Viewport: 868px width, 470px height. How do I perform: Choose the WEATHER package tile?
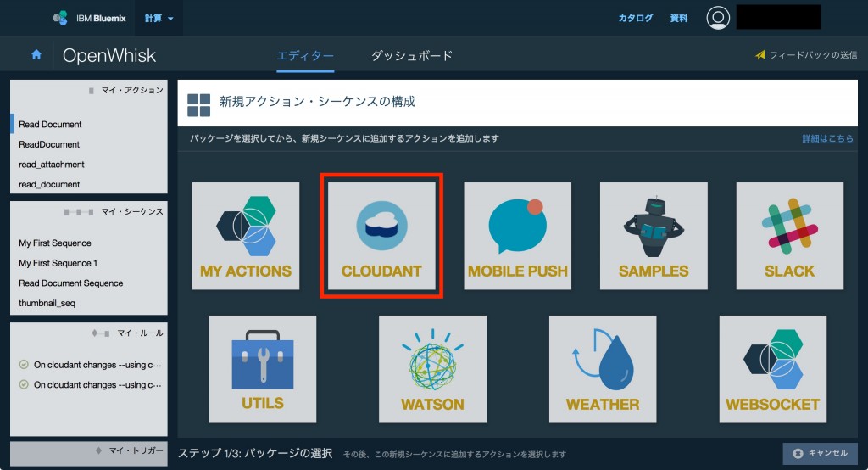tap(603, 369)
